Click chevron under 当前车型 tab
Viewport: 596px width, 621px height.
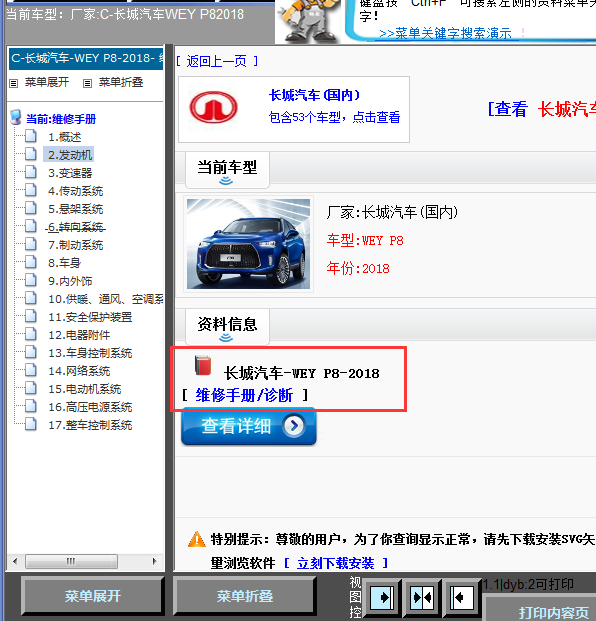pyautogui.click(x=226, y=181)
